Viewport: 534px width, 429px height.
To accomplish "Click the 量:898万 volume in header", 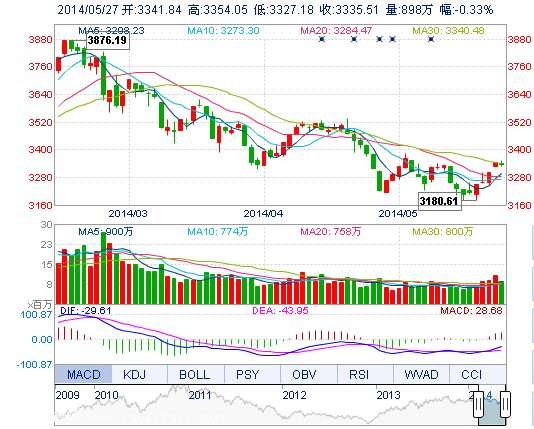I will [409, 10].
